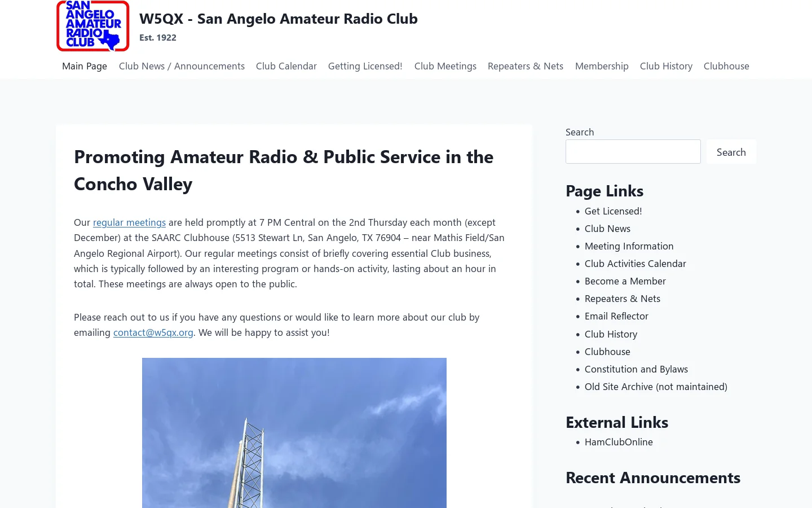Open Get Licensed! under Page Links

click(x=614, y=211)
